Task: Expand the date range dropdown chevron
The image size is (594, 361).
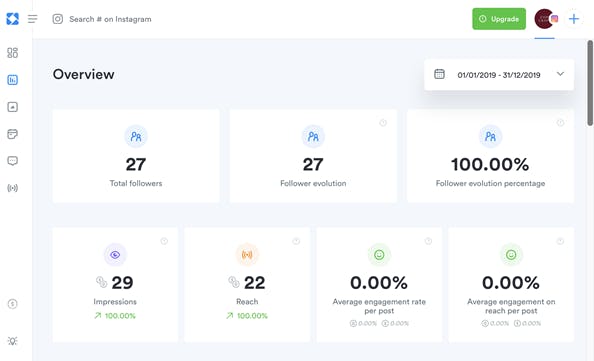Action: click(x=560, y=74)
